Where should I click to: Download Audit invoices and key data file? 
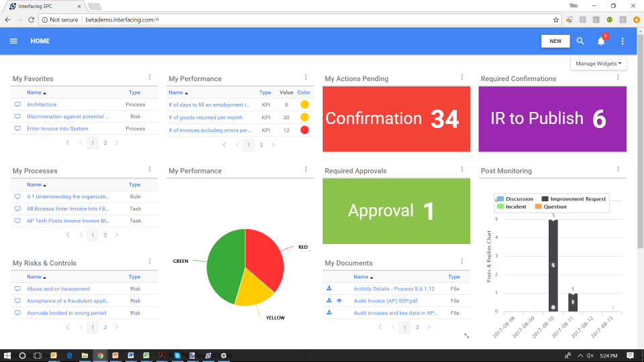click(x=329, y=312)
